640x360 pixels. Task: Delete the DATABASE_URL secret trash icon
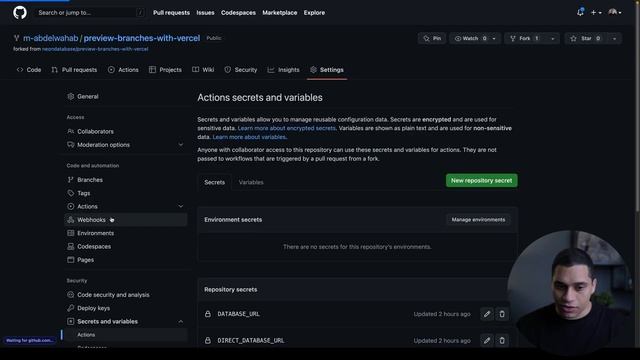click(x=502, y=314)
